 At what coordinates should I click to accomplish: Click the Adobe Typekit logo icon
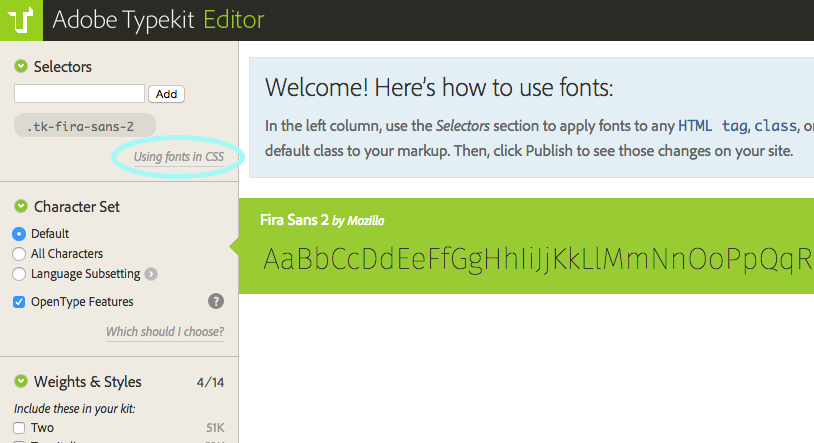click(21, 19)
